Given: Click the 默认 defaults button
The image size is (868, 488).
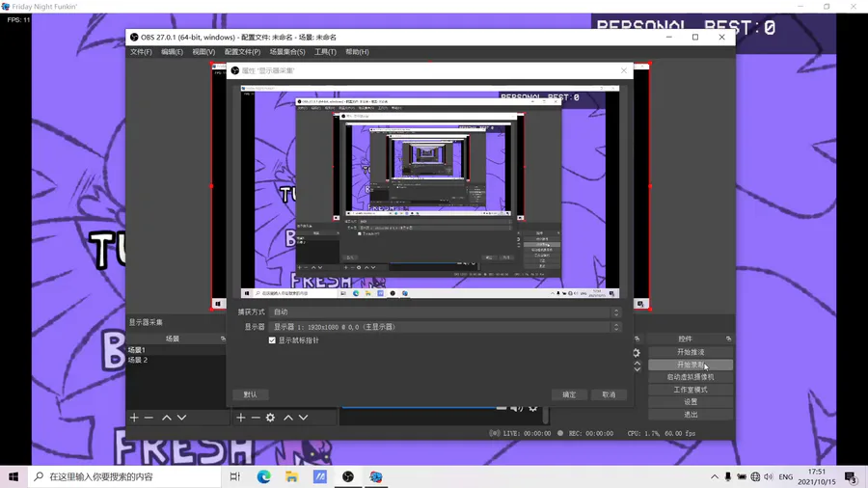Looking at the screenshot, I should (x=250, y=394).
